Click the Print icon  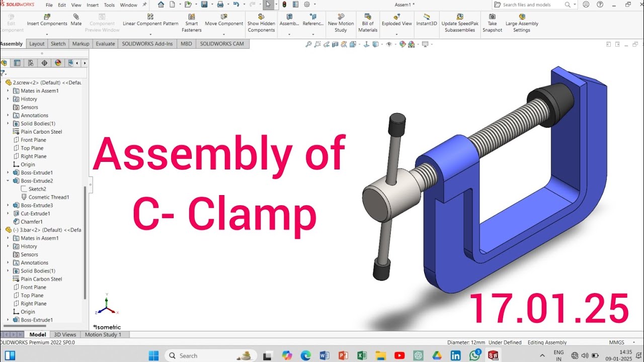[220, 5]
